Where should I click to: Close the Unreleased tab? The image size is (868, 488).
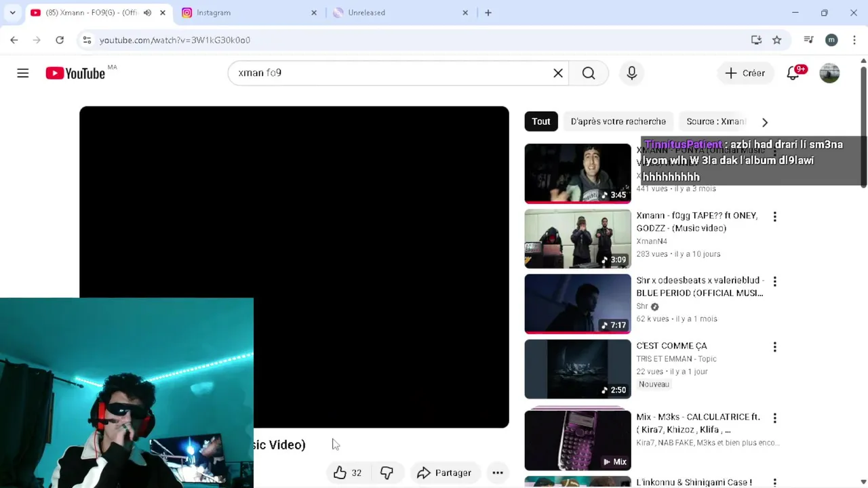coord(465,13)
